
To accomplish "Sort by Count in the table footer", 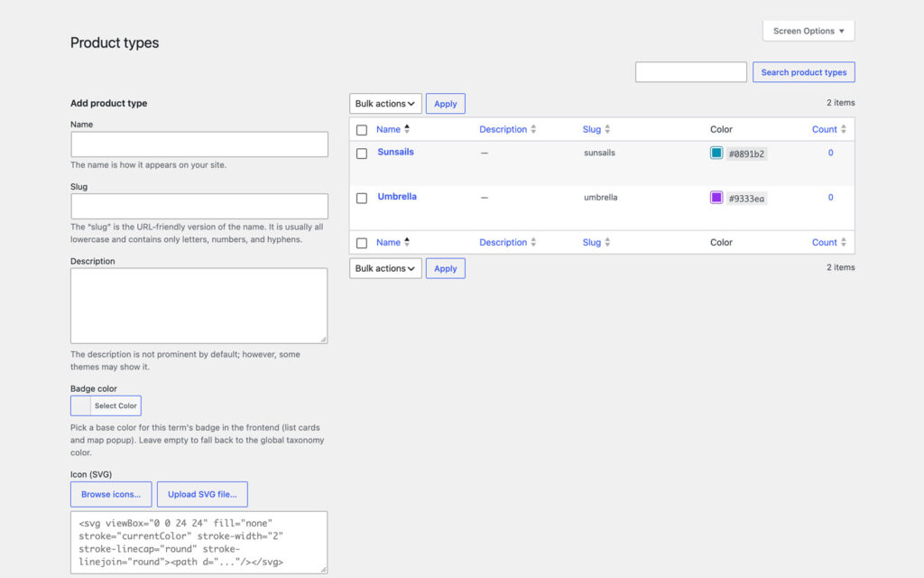I will pyautogui.click(x=824, y=242).
